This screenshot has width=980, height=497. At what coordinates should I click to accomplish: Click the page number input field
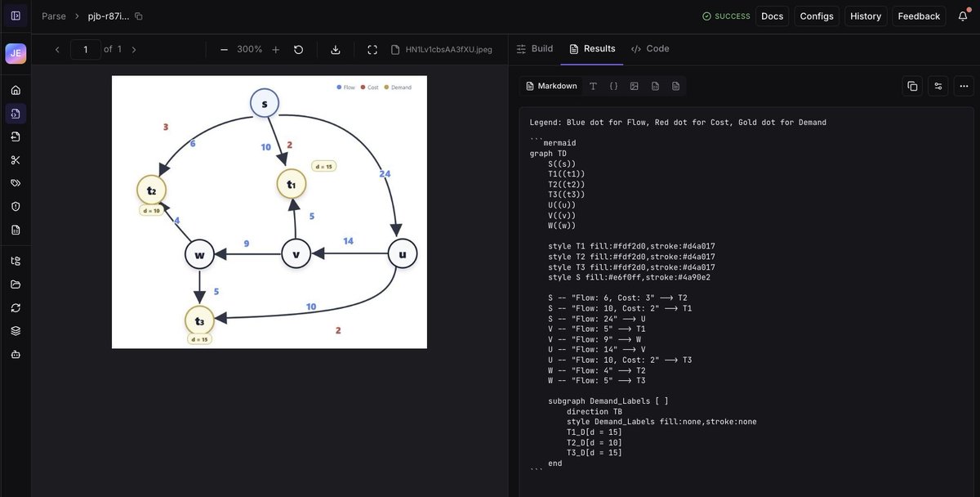[x=86, y=49]
